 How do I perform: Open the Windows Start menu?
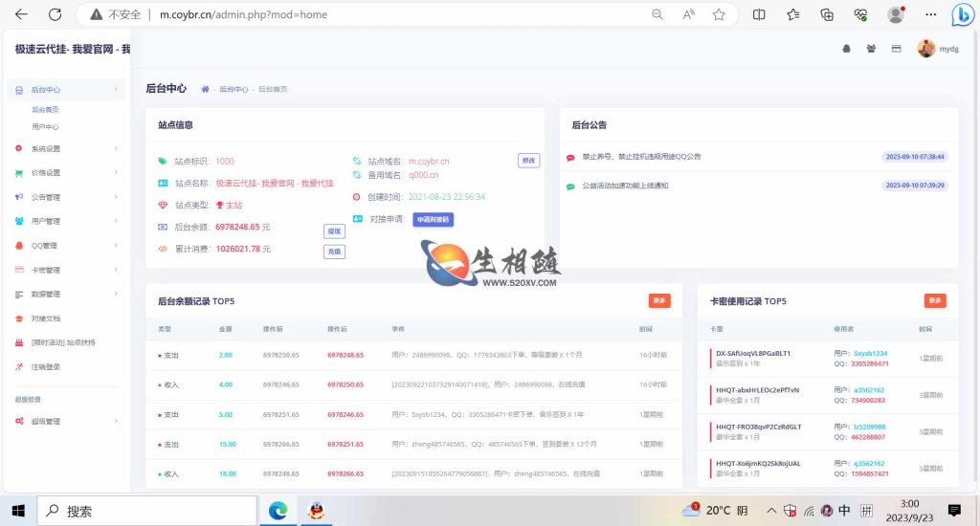[x=18, y=511]
